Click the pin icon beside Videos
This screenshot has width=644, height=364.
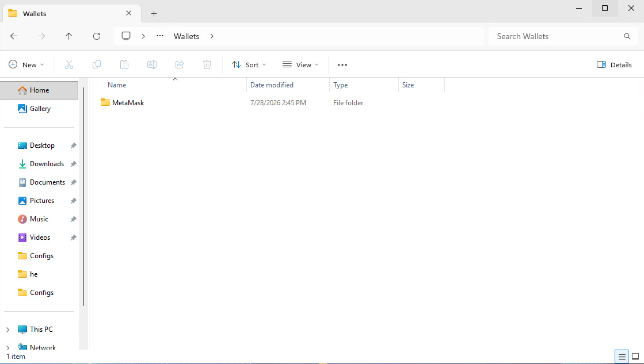click(73, 238)
